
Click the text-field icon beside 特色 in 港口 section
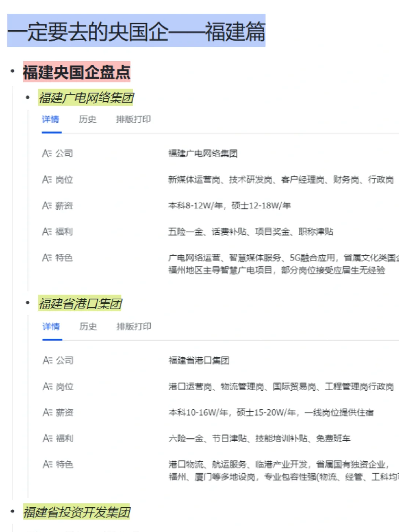(47, 464)
